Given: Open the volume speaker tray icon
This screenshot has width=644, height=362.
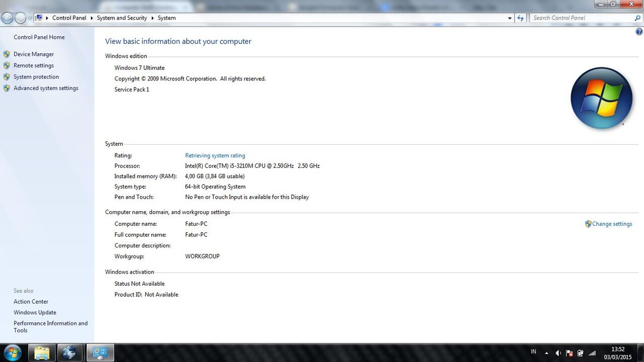Looking at the screenshot, I should click(558, 353).
